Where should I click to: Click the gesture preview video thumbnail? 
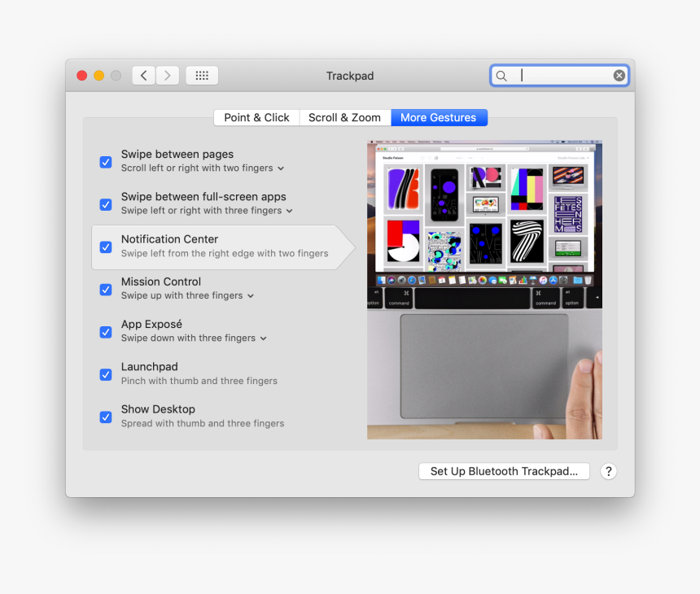point(484,290)
